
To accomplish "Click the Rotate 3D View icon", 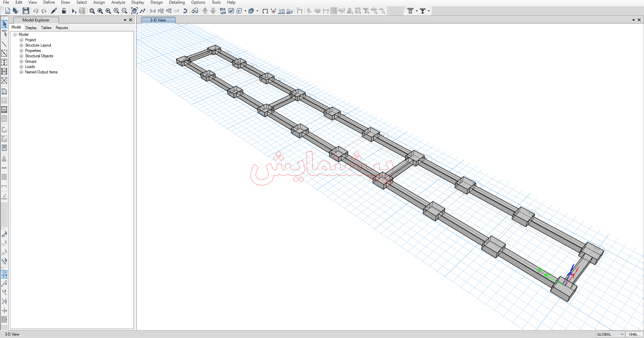I will [185, 11].
